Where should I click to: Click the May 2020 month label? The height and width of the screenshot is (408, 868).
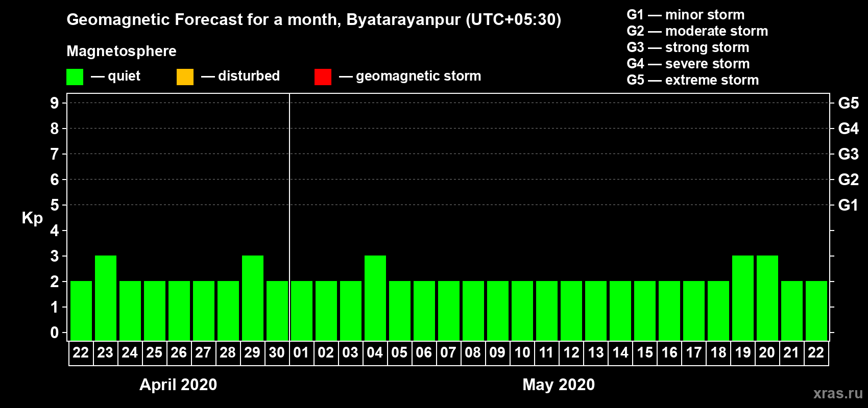point(559,385)
